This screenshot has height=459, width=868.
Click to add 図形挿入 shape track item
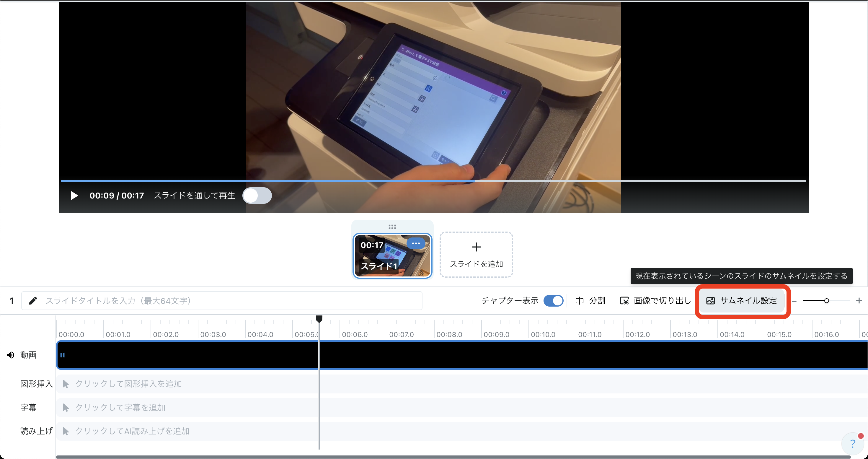point(128,384)
